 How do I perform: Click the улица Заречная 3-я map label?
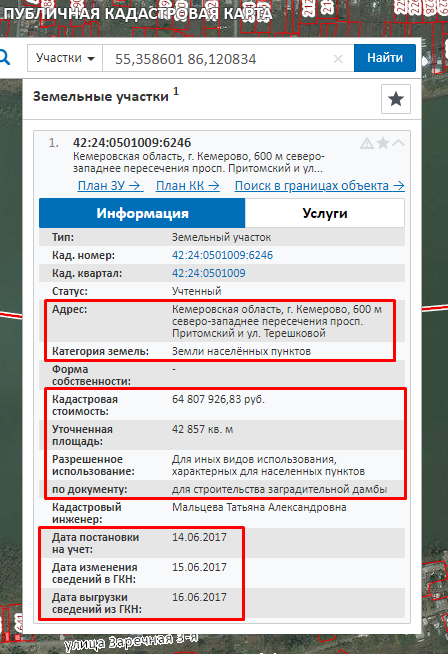pos(131,642)
